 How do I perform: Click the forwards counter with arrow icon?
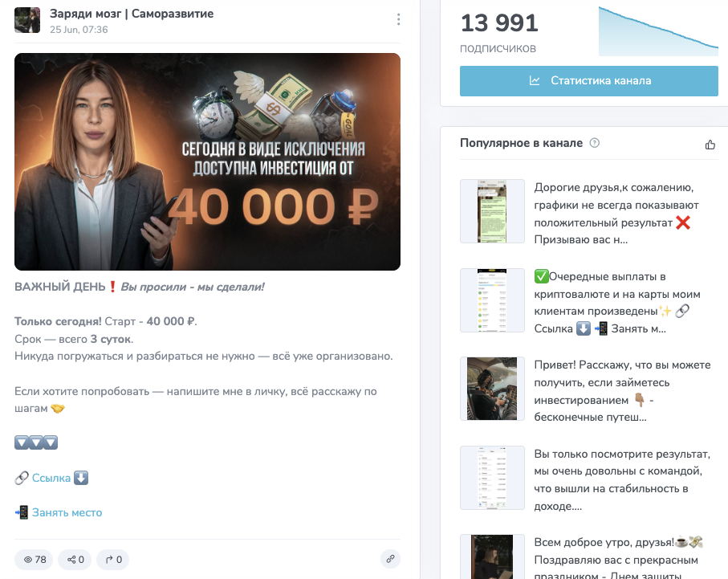(x=113, y=560)
